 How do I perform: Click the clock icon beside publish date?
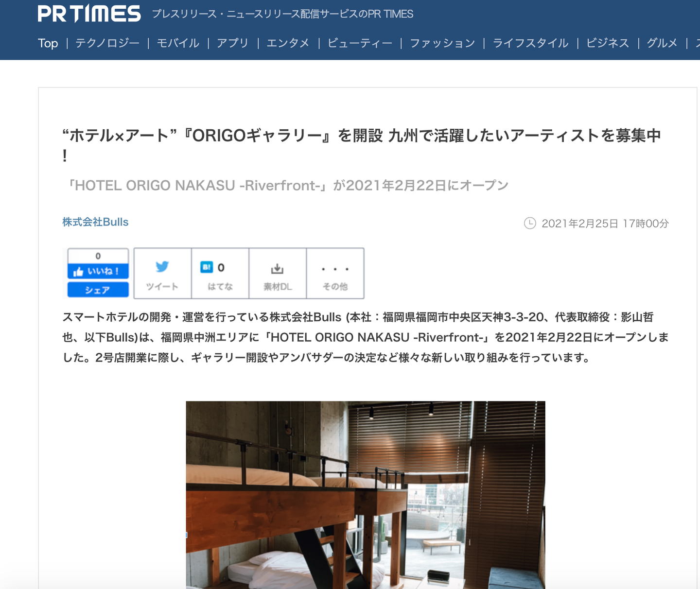click(530, 223)
